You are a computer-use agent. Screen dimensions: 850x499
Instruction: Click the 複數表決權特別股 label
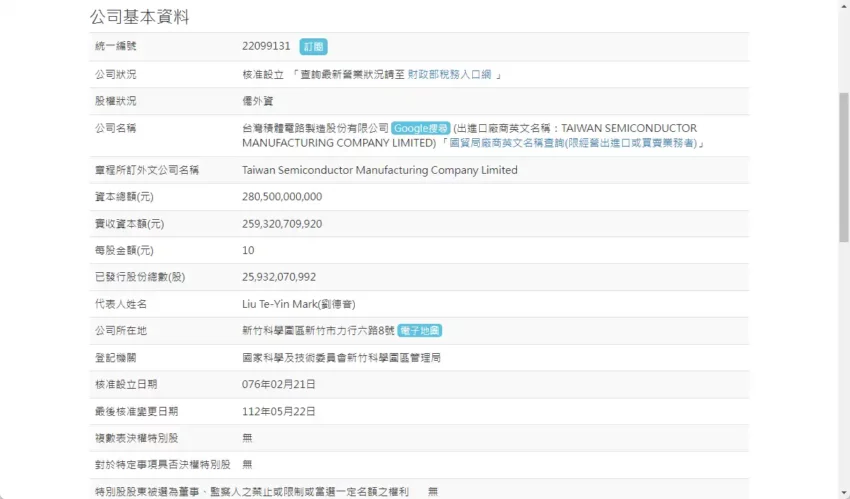coord(137,438)
